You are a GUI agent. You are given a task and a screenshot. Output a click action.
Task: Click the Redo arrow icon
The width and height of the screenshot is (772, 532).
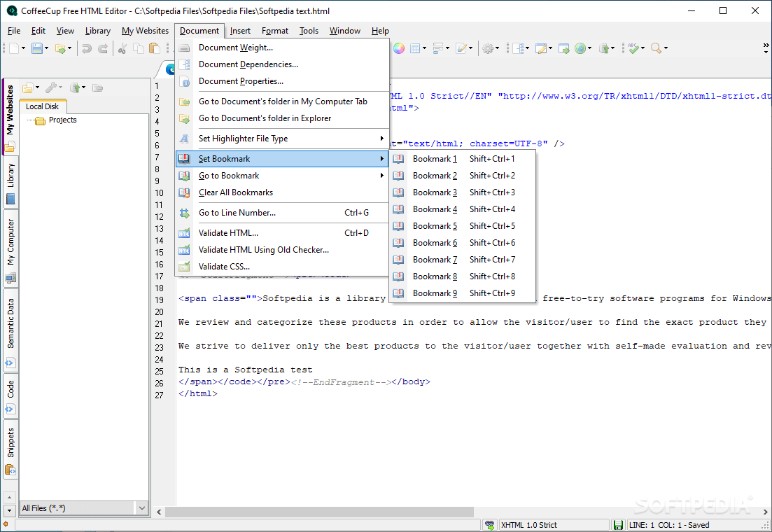coord(103,48)
